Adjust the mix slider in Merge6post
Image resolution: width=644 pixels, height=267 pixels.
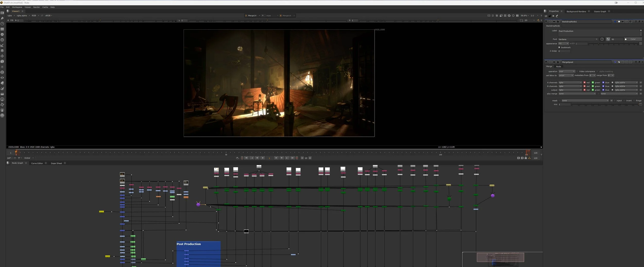click(x=605, y=105)
